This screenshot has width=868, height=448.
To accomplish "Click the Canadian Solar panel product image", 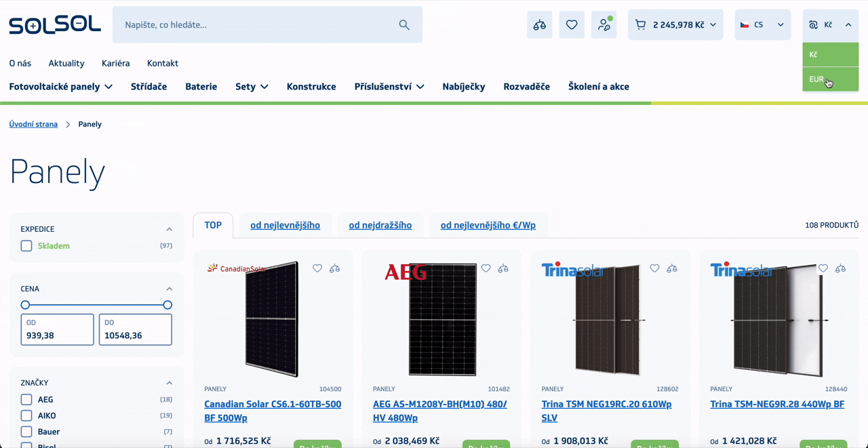I will pyautogui.click(x=271, y=319).
